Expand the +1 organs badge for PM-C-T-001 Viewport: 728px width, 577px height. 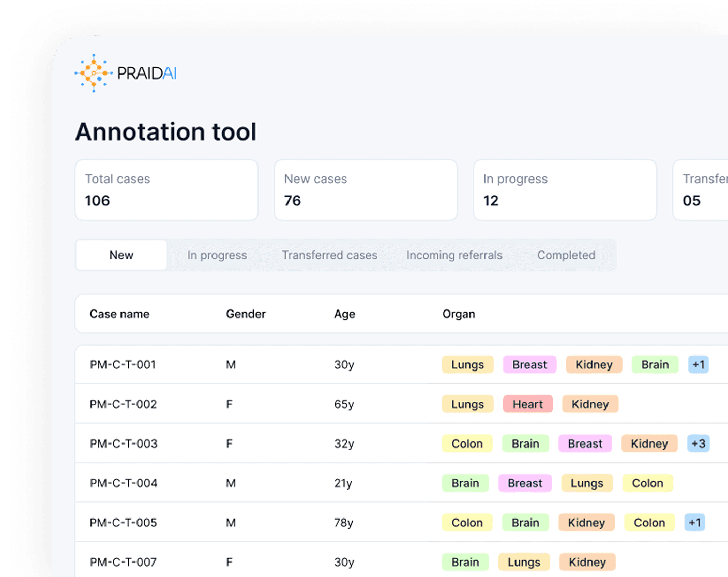point(698,365)
